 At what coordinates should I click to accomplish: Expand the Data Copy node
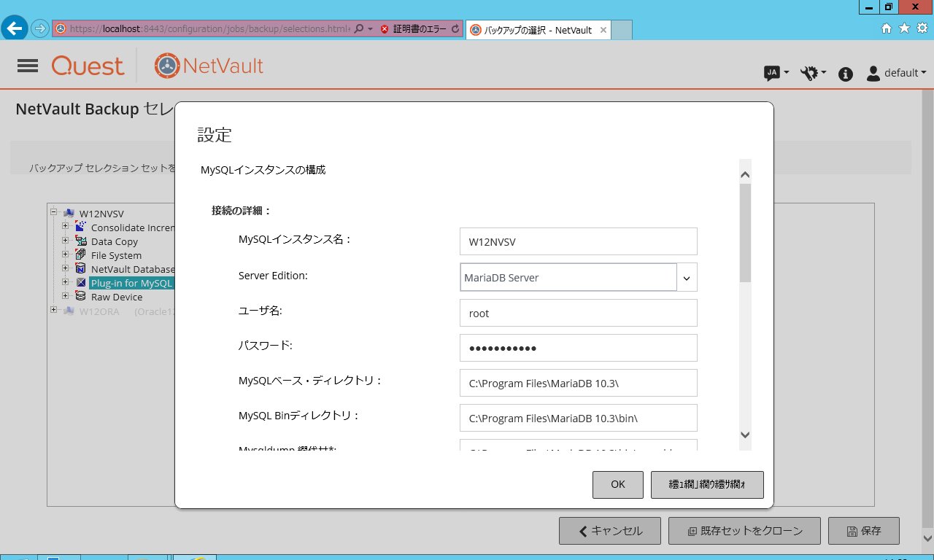[65, 241]
